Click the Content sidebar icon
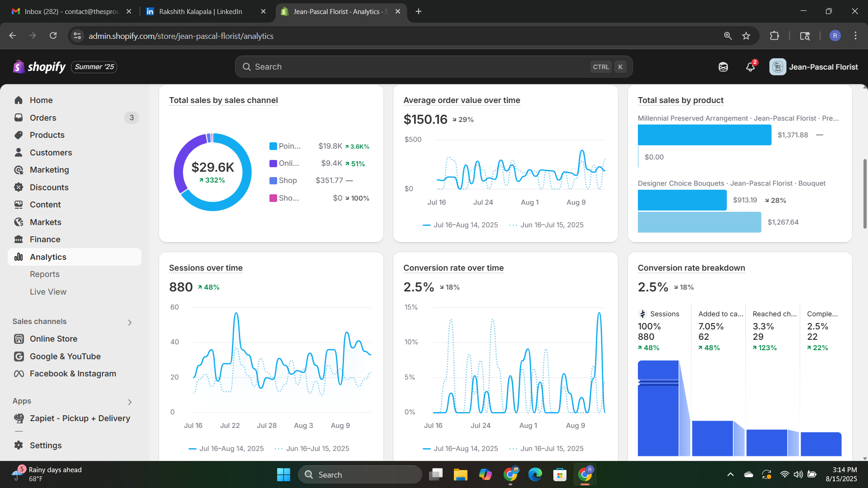This screenshot has height=488, width=868. tap(19, 205)
